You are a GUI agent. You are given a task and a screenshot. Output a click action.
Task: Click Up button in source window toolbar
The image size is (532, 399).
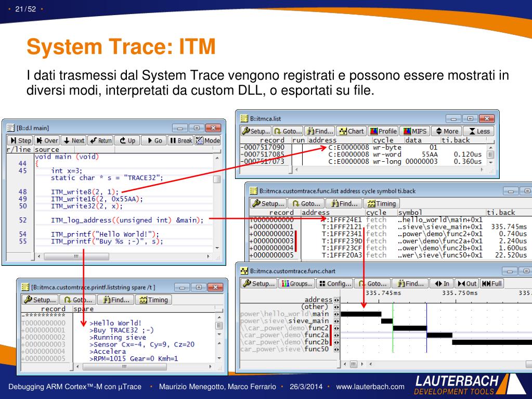(x=127, y=140)
